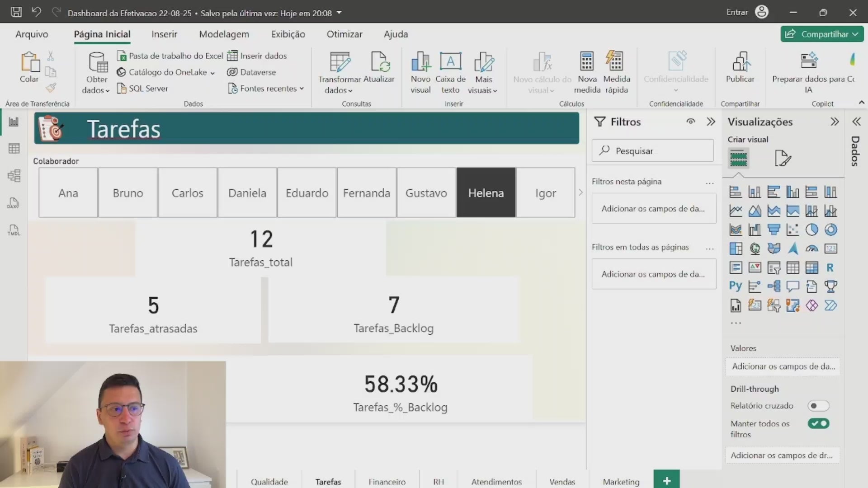Open the Modelagem ribbon tab
This screenshot has width=868, height=488.
224,34
